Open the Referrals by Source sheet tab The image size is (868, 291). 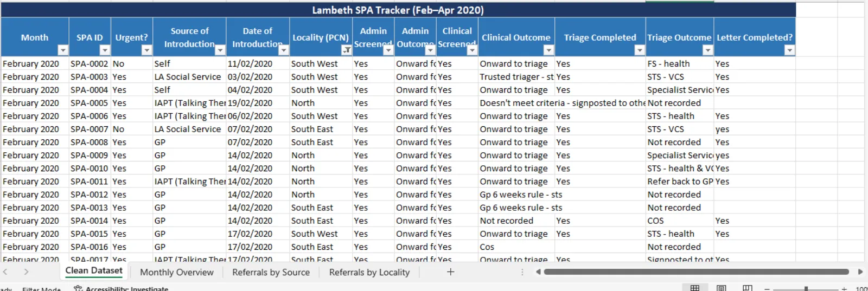coord(271,272)
